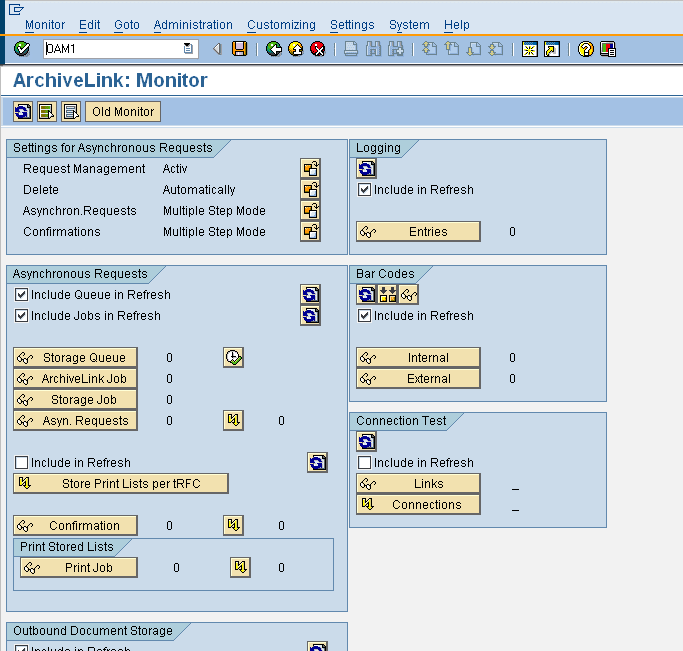Toggle Include Jobs in Refresh checkbox
683x651 pixels.
point(21,316)
